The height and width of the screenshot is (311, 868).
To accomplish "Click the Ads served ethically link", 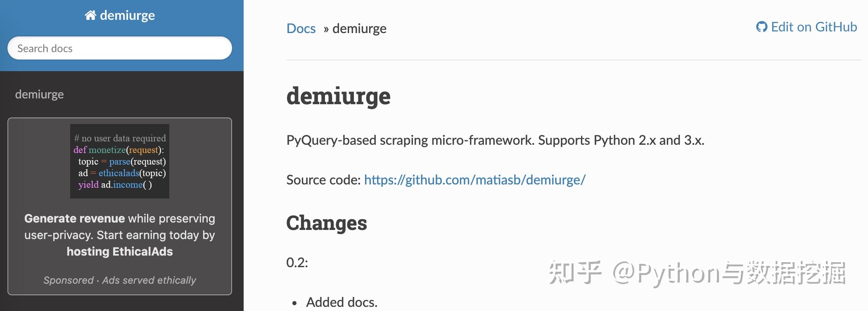I will [x=149, y=280].
